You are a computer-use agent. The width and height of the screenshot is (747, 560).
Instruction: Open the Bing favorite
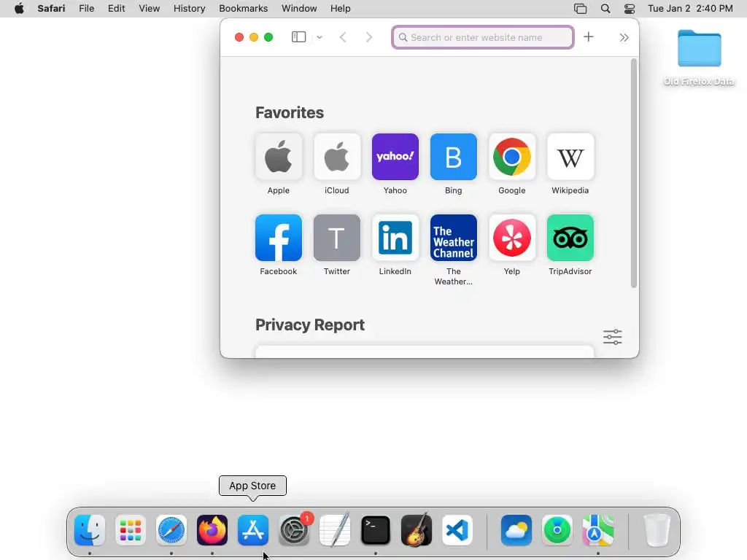click(454, 157)
